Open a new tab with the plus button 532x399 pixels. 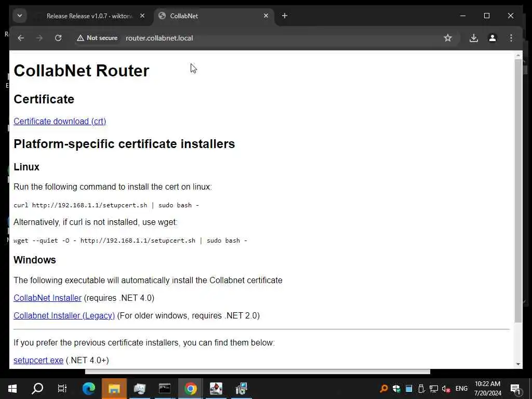click(x=285, y=16)
